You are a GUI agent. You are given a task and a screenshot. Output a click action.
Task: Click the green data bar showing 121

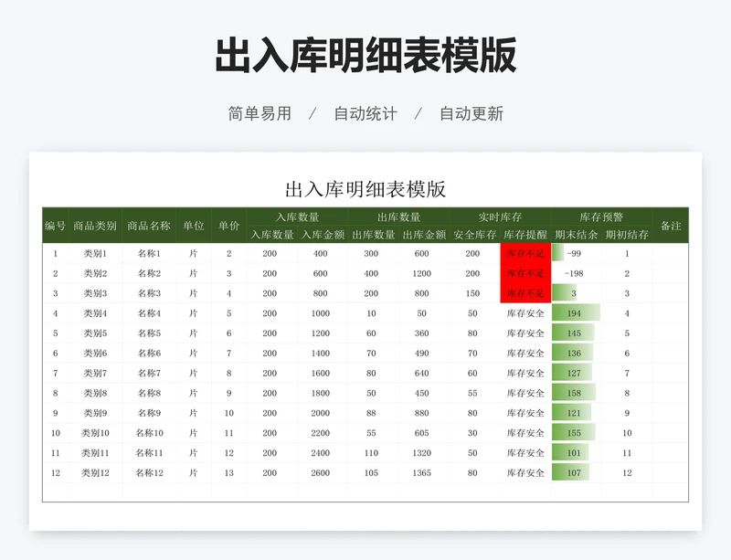[x=572, y=413]
